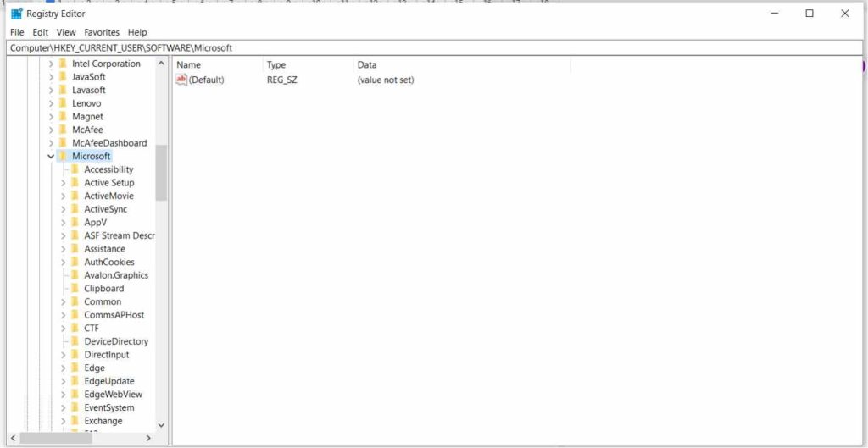Click the McAfee folder icon
This screenshot has width=868, height=448.
(x=63, y=130)
